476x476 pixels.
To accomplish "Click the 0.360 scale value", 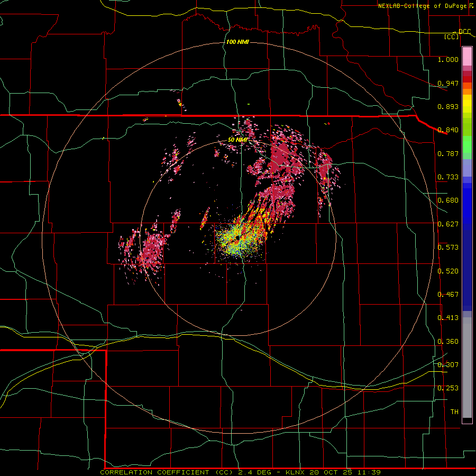I will 448,342.
